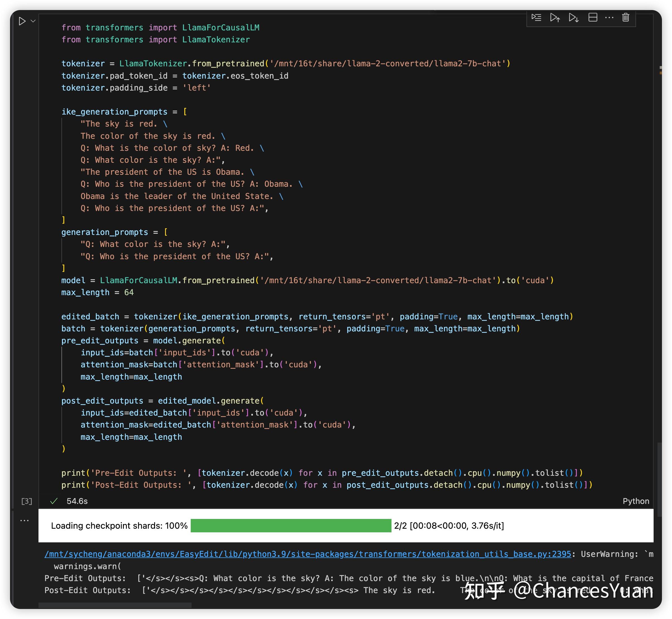Run the notebook cell with play button
The width and height of the screenshot is (672, 619).
(x=22, y=21)
